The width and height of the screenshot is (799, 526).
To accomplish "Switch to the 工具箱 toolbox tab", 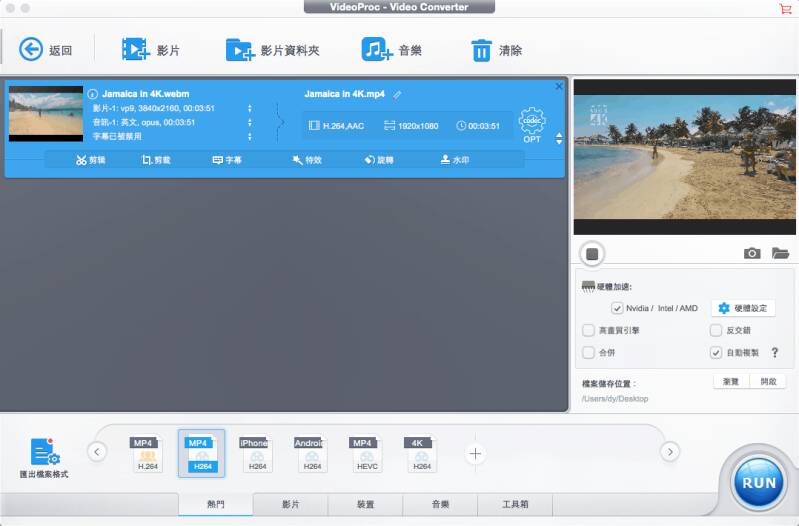I will tap(515, 504).
